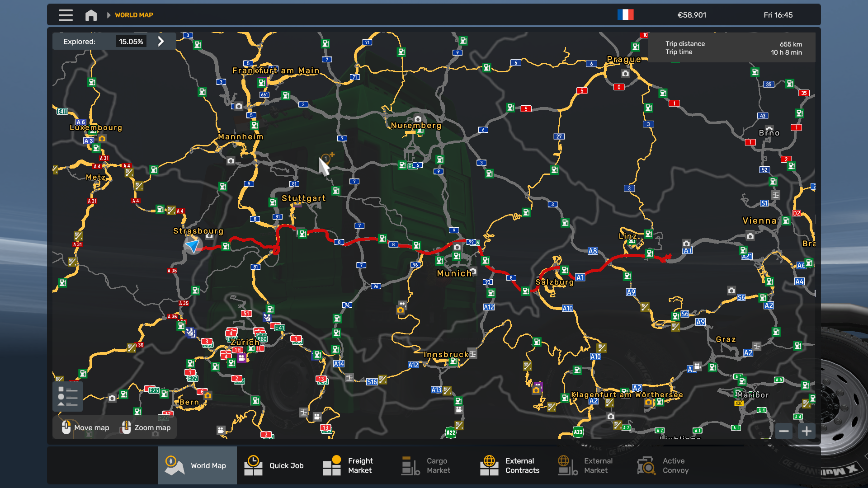The image size is (868, 488).
Task: Open the External Market tab
Action: coord(590,465)
